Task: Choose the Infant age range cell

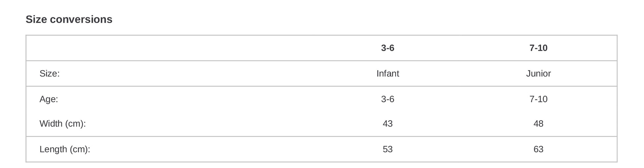Action: [388, 99]
